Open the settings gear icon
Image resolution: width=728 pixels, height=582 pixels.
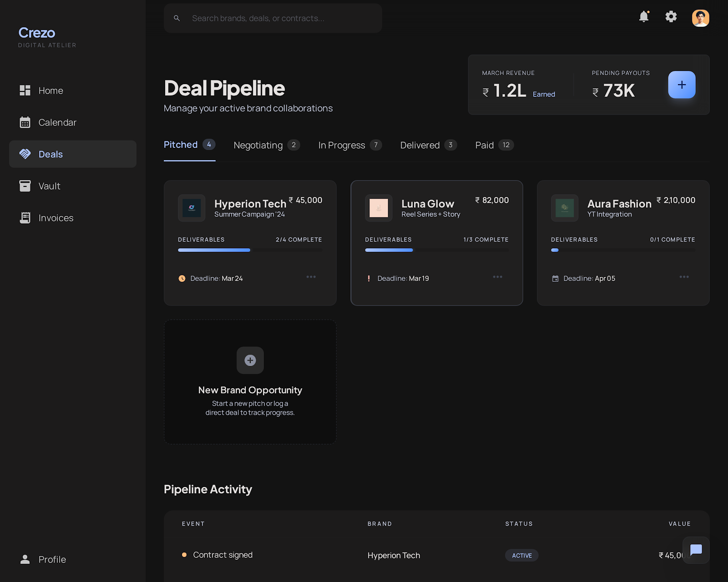[x=671, y=17]
